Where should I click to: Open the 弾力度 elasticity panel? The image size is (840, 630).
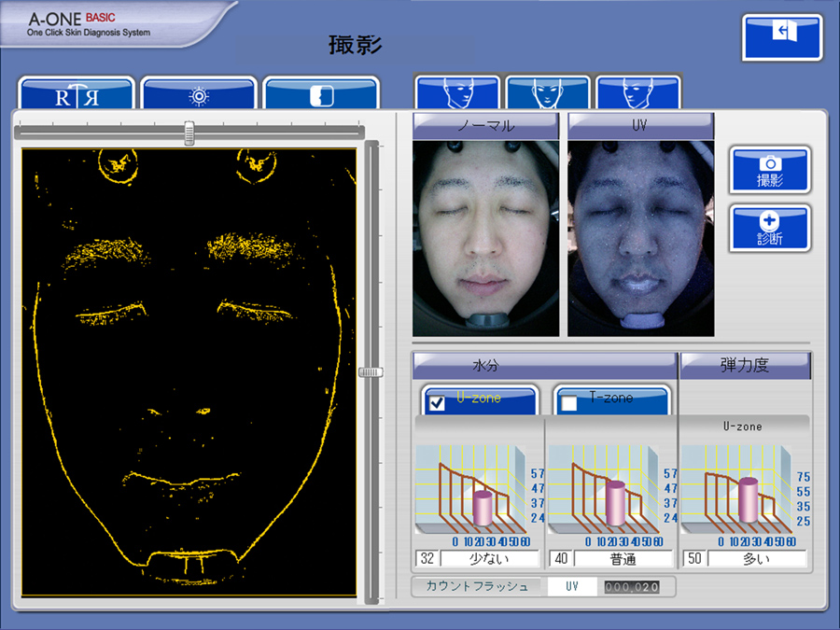(x=744, y=366)
